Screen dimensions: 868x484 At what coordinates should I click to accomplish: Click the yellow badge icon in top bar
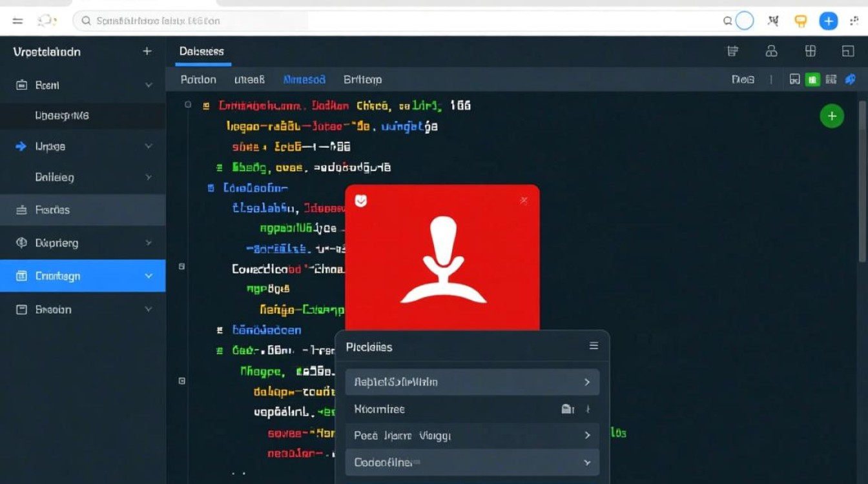coord(801,21)
